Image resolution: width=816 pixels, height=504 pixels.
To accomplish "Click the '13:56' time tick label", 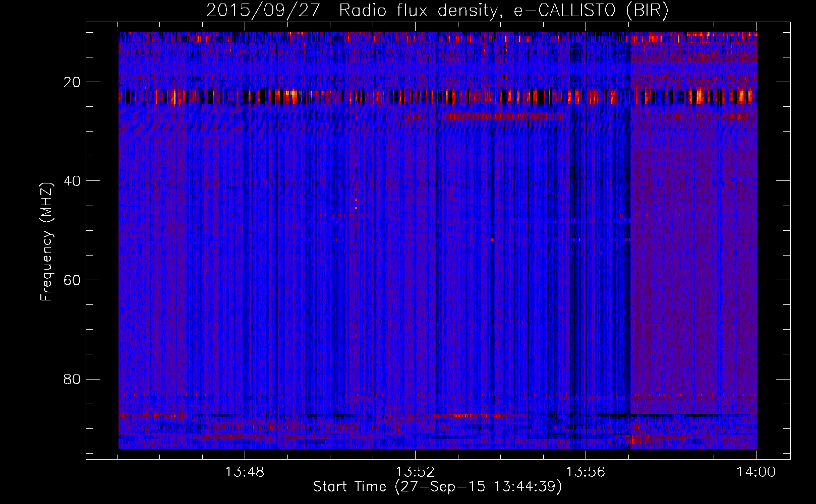I will coord(586,472).
